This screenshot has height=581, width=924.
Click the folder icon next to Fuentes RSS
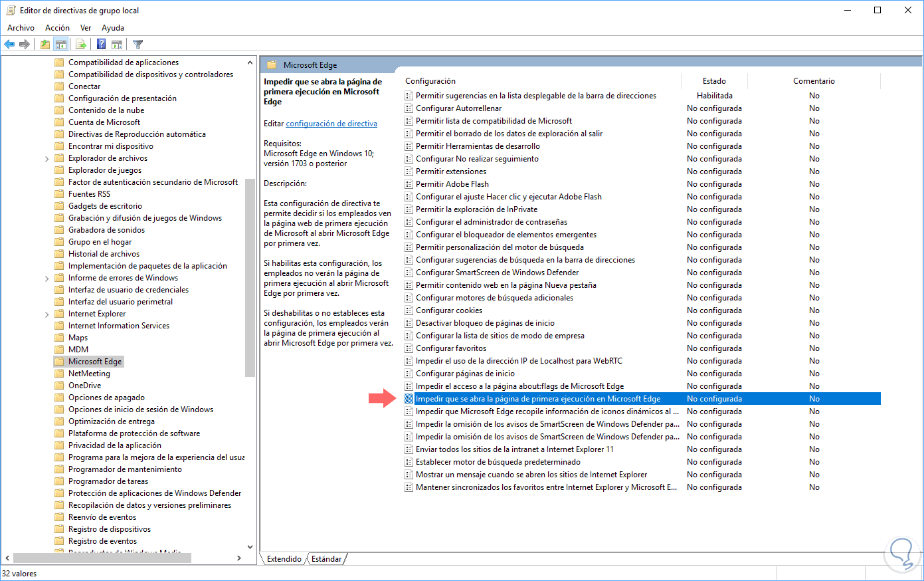[x=59, y=194]
